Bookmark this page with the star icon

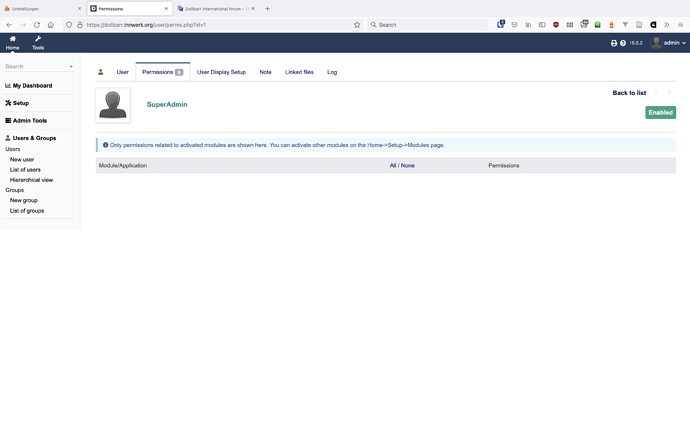click(x=357, y=25)
